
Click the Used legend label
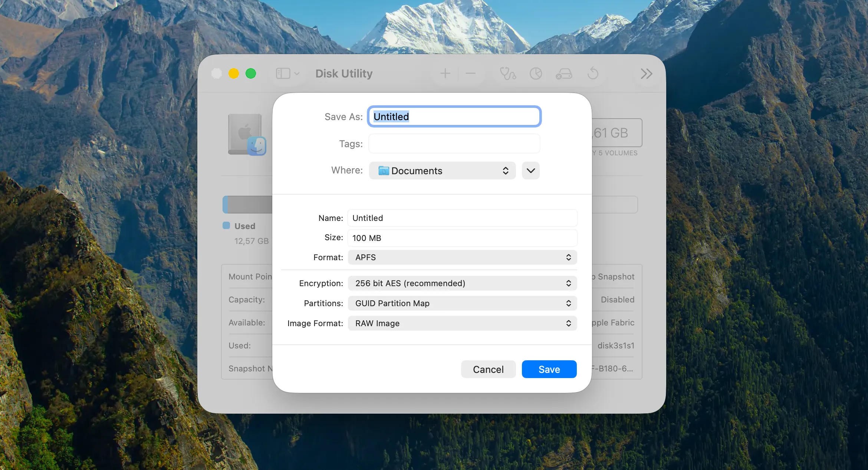pos(245,226)
